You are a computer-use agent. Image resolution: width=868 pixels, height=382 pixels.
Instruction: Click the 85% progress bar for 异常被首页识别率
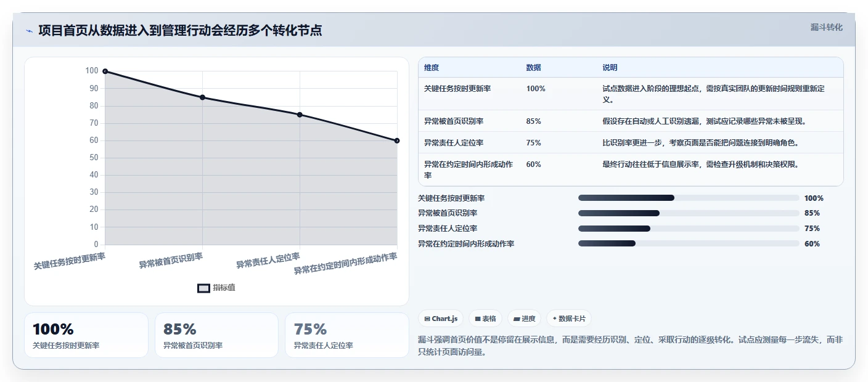[689, 213]
